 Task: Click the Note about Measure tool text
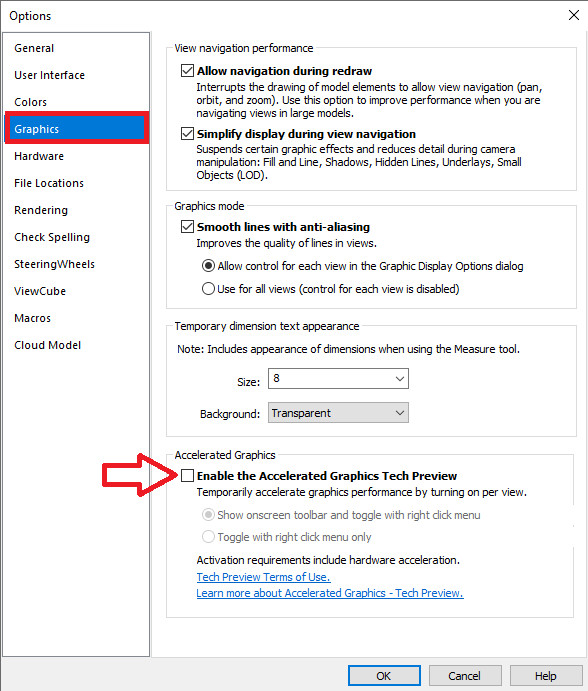[x=348, y=349]
